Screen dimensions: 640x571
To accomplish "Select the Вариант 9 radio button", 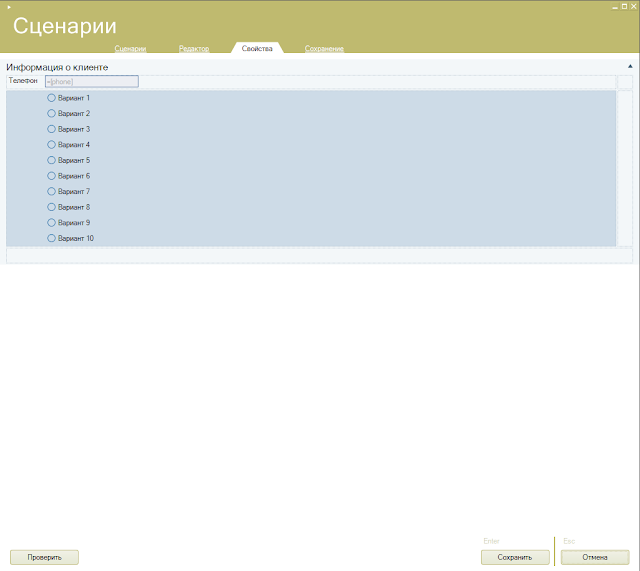I will coord(51,222).
